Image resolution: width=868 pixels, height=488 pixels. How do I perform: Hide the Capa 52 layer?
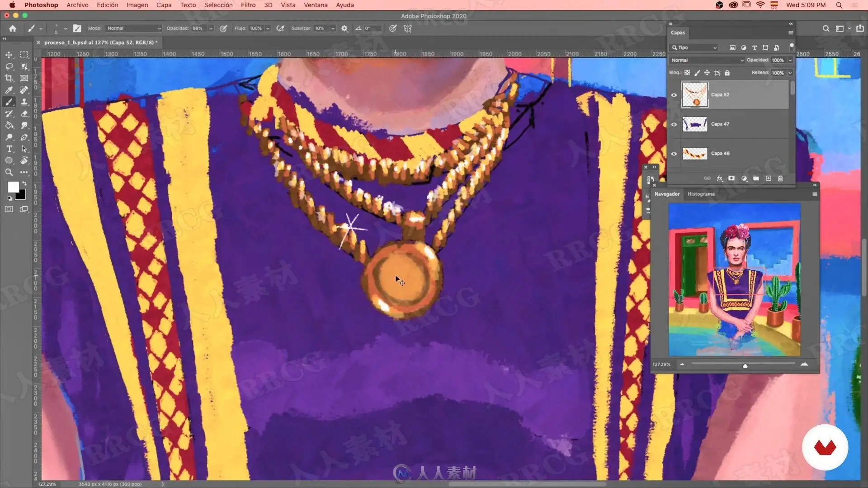click(674, 95)
